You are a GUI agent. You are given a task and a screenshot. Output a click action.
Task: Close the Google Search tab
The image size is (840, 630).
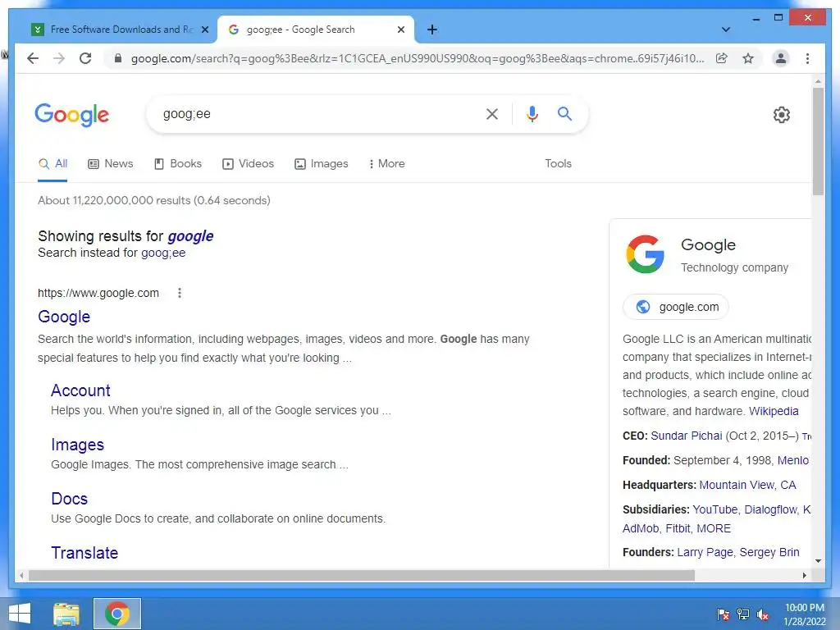[x=400, y=30]
